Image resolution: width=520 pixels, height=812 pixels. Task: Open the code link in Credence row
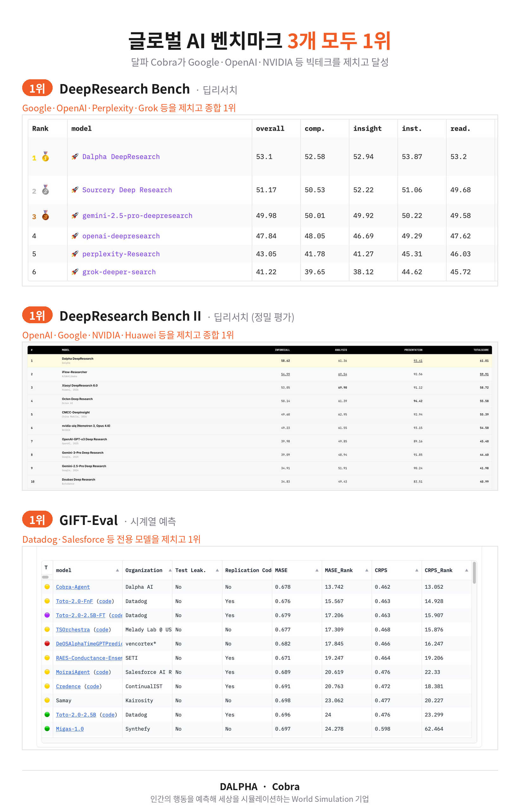(x=93, y=686)
